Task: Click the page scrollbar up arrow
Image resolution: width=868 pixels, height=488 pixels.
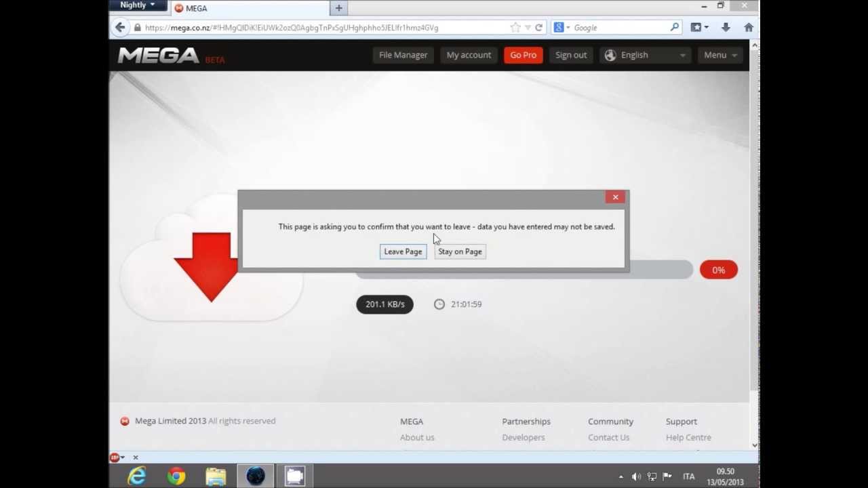Action: click(755, 45)
